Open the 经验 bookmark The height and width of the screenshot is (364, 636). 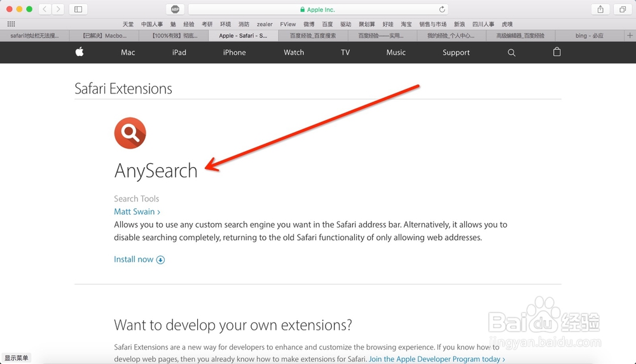point(189,24)
